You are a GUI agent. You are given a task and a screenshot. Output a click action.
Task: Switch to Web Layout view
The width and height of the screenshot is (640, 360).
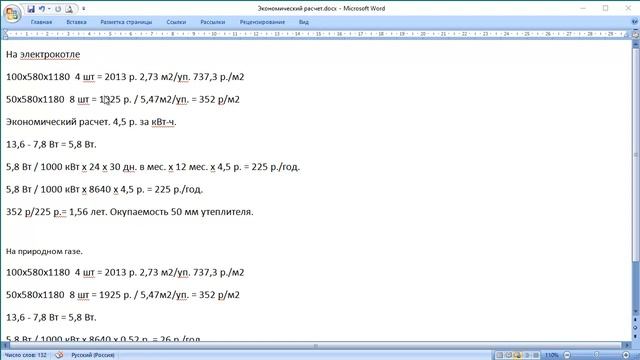tap(518, 355)
